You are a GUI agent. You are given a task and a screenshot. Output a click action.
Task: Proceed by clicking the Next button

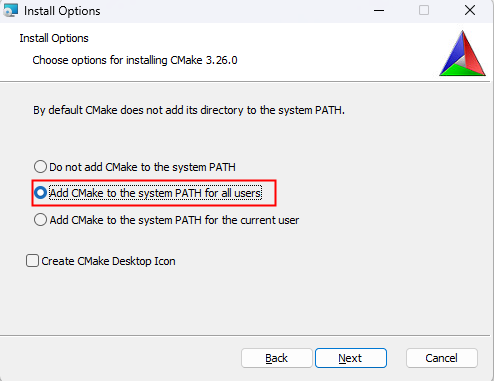click(351, 358)
